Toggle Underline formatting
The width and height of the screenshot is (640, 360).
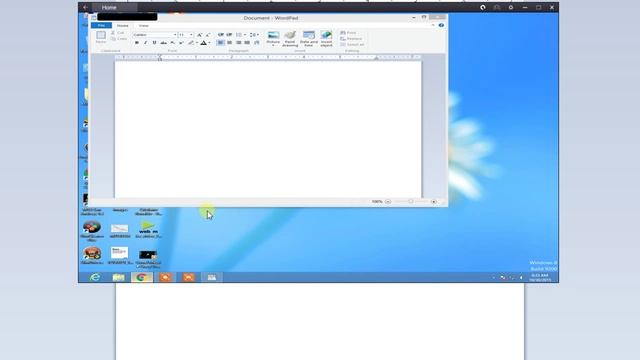point(154,43)
